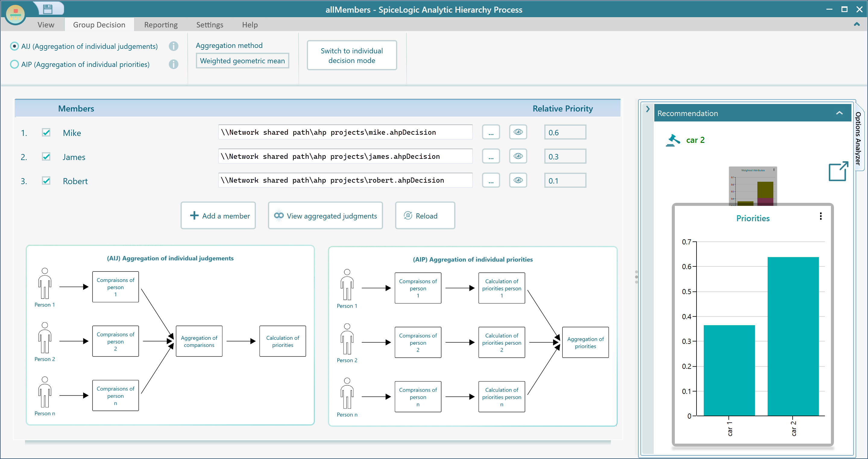Open the Settings tab

pyautogui.click(x=209, y=25)
